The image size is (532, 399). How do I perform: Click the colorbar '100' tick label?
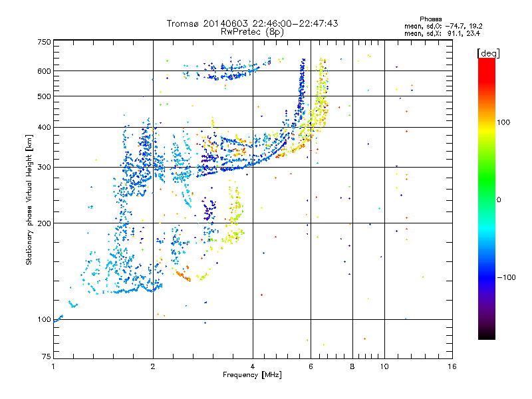pos(503,122)
